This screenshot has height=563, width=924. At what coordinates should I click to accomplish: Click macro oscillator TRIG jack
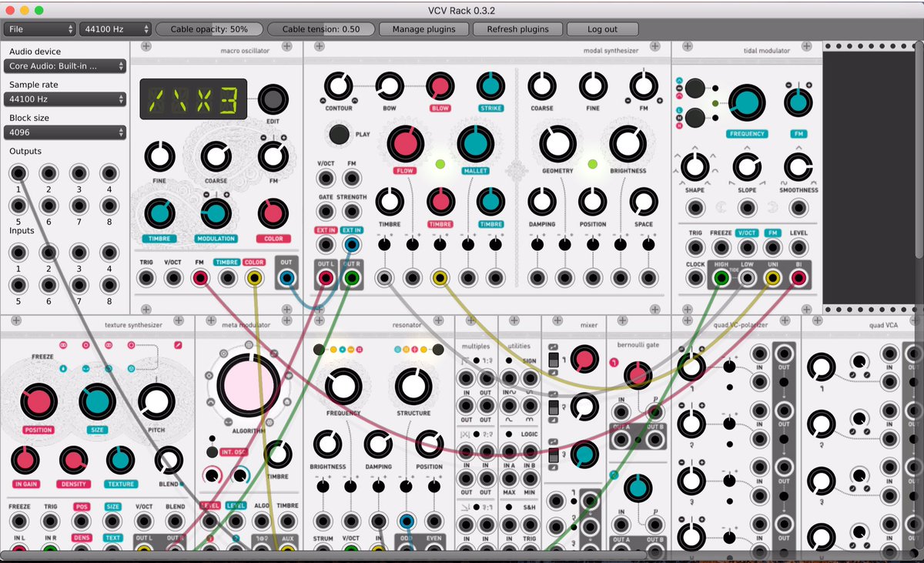146,278
